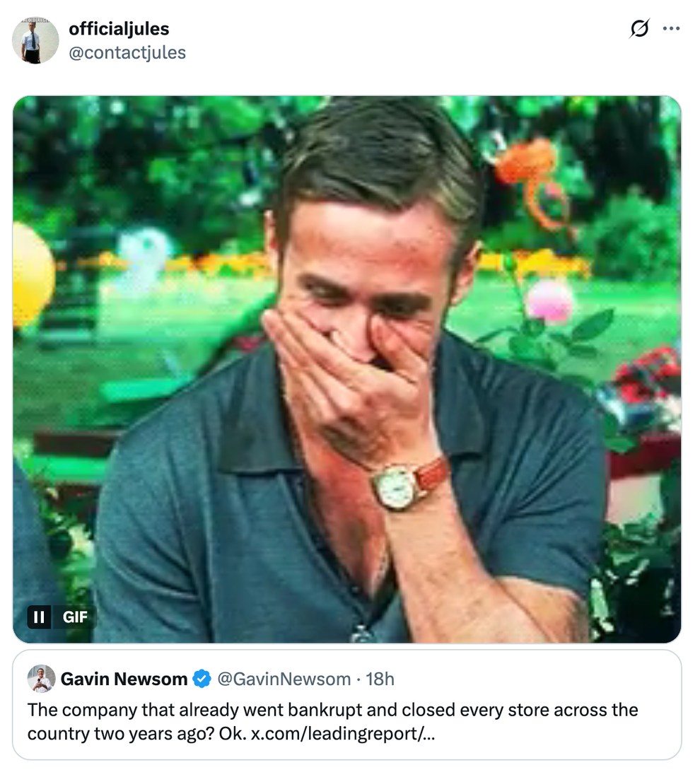Click the 18h timestamp
The width and height of the screenshot is (700, 777).
[380, 679]
